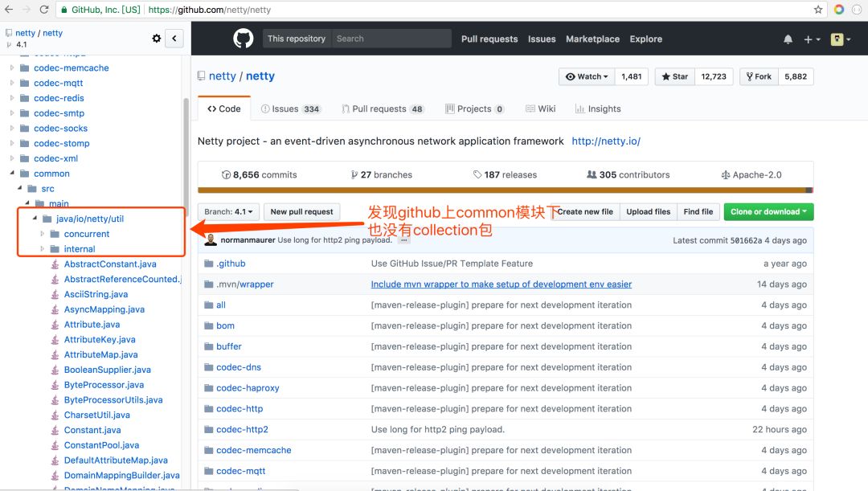The image size is (868, 491).
Task: Open codec-http2 folder in file list
Action: coord(242,430)
